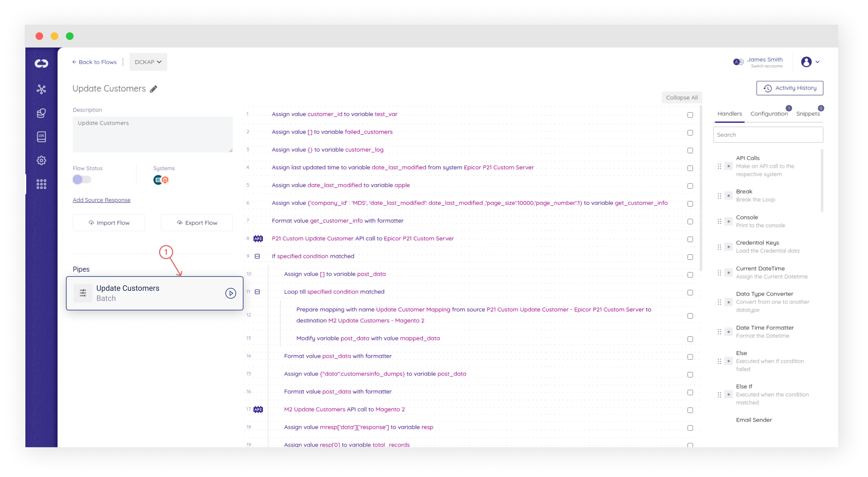Check the box for line 1 test_var
Image resolution: width=868 pixels, height=477 pixels.
[690, 115]
